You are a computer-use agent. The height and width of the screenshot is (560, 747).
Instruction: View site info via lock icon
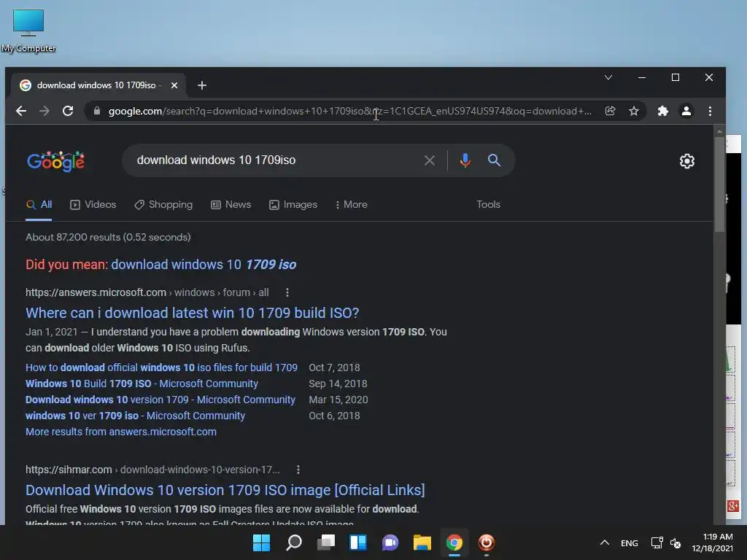point(97,111)
